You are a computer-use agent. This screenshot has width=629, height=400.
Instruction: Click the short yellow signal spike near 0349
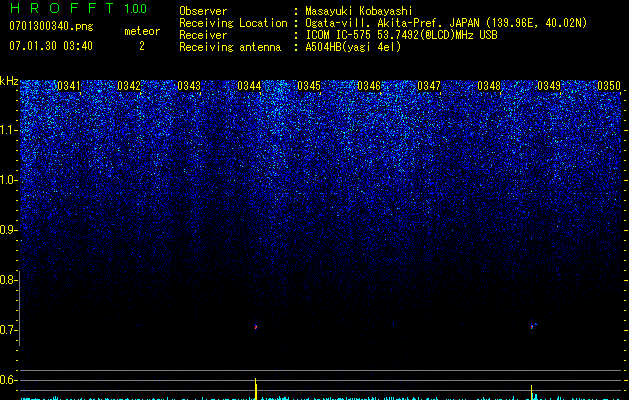pyautogui.click(x=532, y=392)
